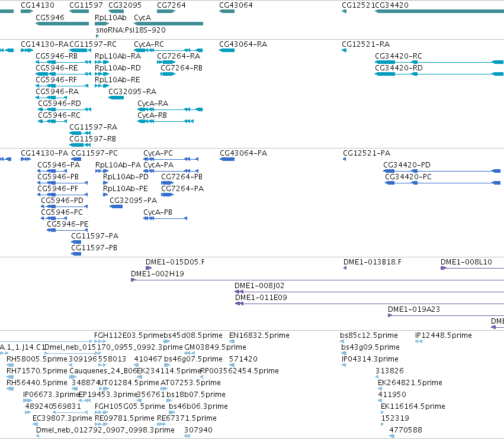Click the DME1-013B18.F clone label
The height and width of the screenshot is (439, 504).
(373, 262)
